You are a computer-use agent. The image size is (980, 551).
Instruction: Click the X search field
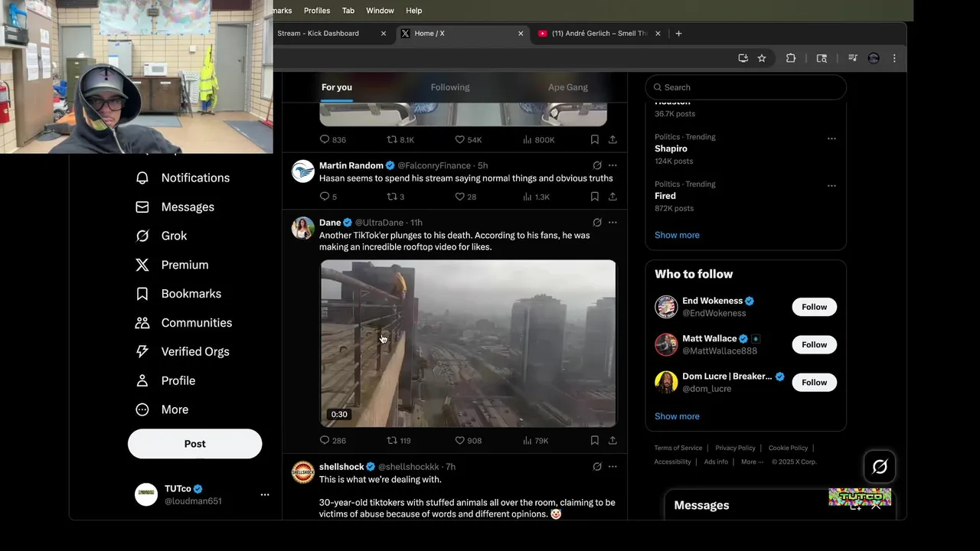746,87
